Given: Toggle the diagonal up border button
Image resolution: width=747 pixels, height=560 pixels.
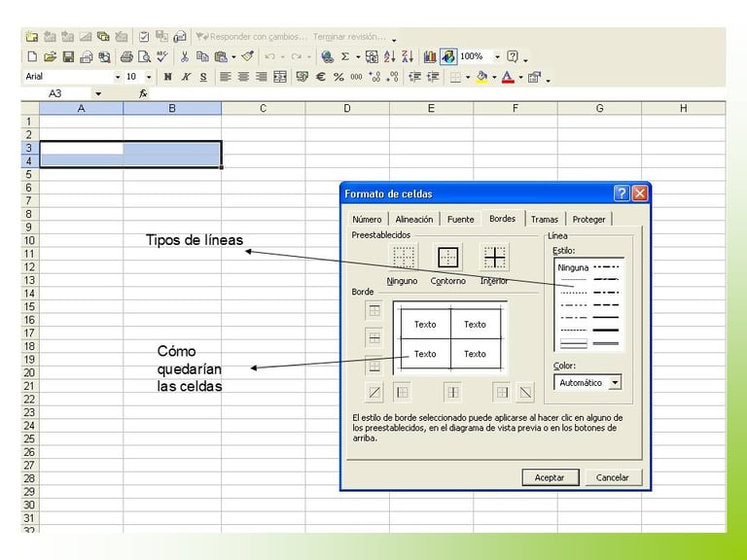Looking at the screenshot, I should tap(374, 392).
